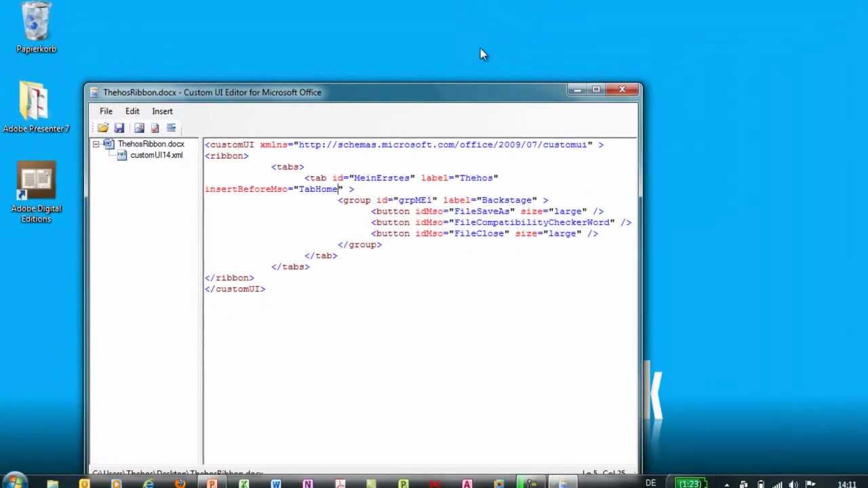Screen dimensions: 868x488
Task: Select Adobe Digital Editions desktop shortcut
Action: tap(36, 192)
